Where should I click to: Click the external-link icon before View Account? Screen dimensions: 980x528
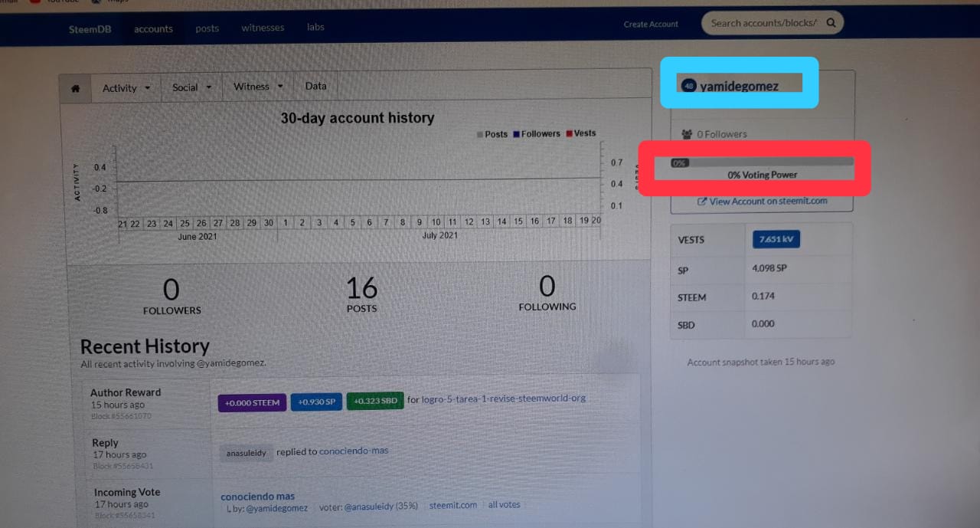[x=702, y=202]
